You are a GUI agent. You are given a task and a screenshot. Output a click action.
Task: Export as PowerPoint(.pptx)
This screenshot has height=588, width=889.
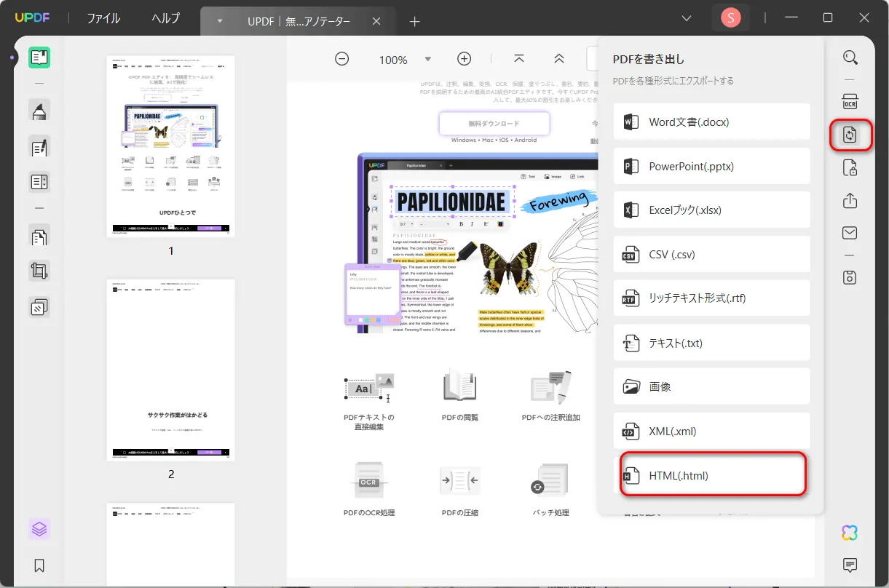click(x=711, y=166)
